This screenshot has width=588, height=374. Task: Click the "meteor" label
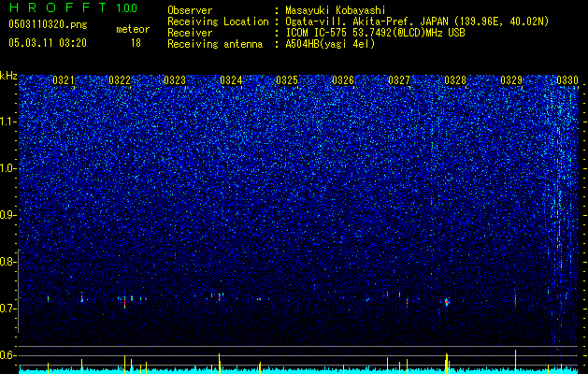pos(133,29)
